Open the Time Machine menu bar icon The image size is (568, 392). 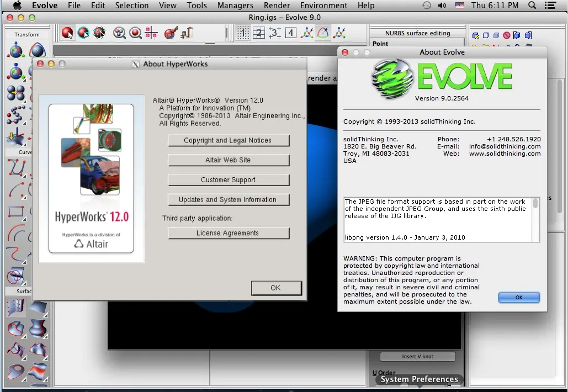point(427,6)
